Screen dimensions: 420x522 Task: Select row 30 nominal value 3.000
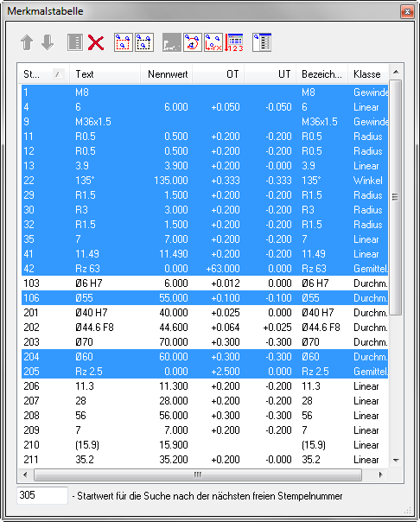[x=176, y=210]
